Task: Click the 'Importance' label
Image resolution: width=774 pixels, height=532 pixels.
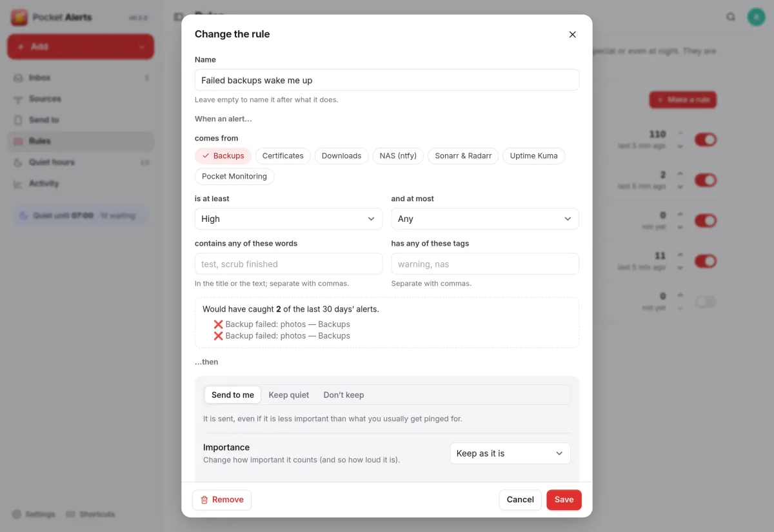Action: pyautogui.click(x=226, y=448)
